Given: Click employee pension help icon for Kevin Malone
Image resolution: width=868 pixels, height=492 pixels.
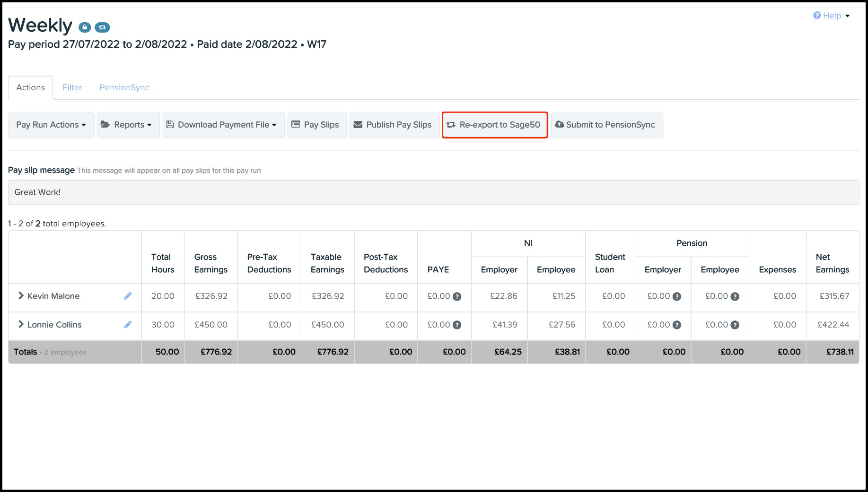Looking at the screenshot, I should 735,297.
